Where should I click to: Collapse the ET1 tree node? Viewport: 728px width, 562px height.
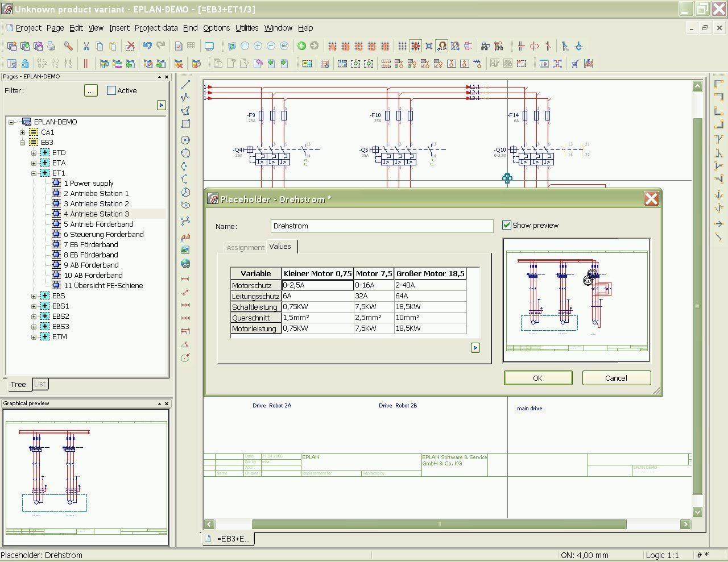34,173
